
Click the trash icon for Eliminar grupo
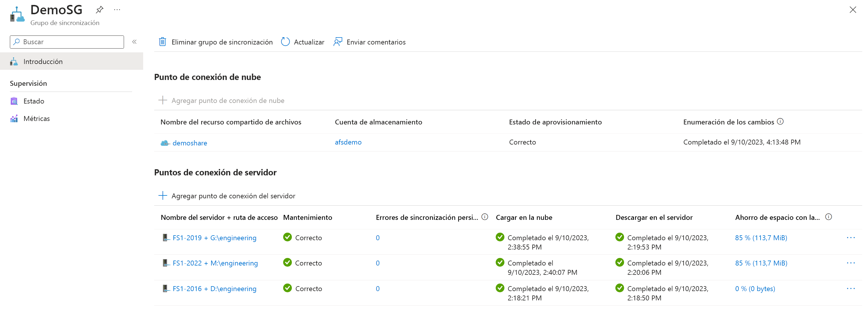(x=162, y=42)
